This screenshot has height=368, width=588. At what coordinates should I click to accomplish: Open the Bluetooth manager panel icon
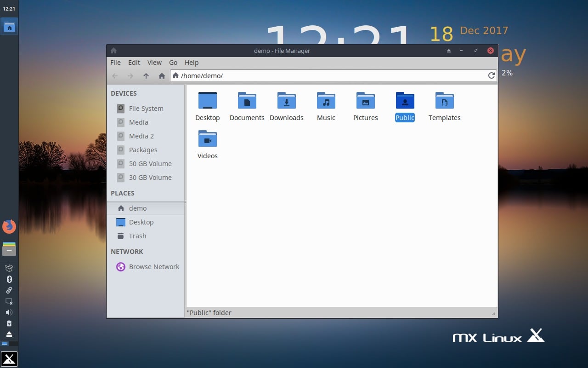click(9, 279)
